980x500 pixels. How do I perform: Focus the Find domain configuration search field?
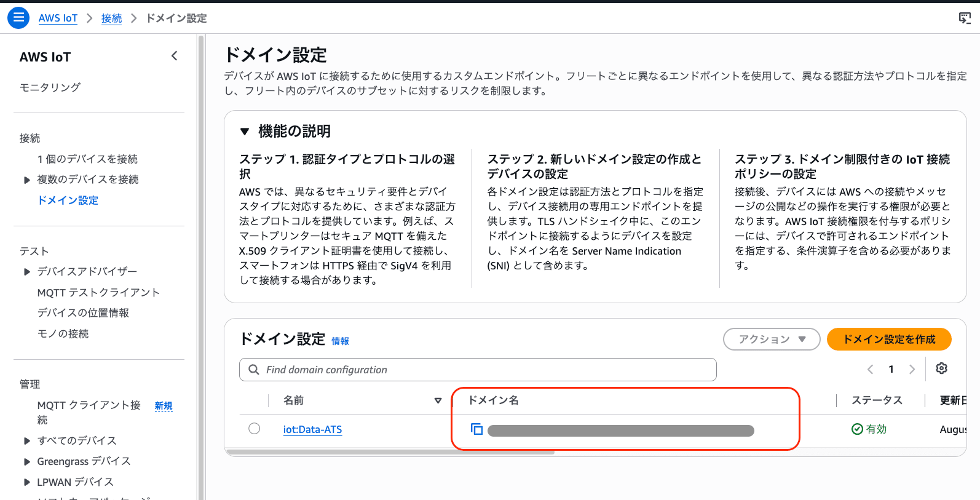(x=478, y=370)
